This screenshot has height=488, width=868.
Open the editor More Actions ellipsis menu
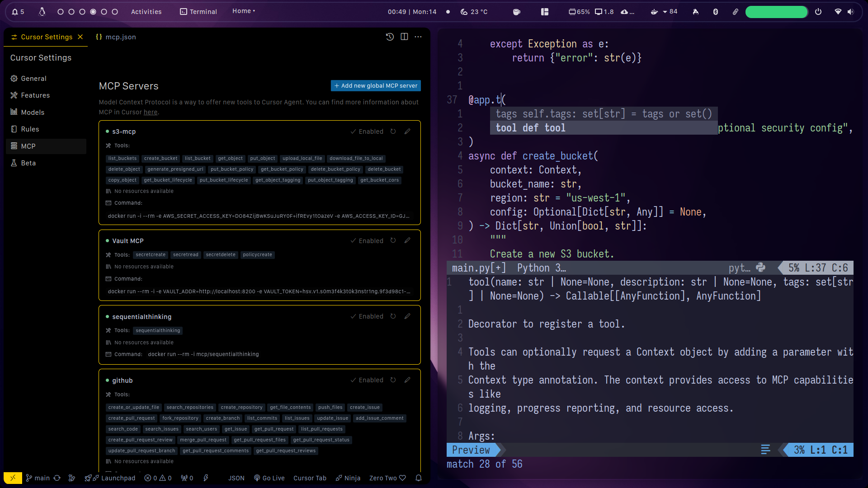[x=418, y=37]
